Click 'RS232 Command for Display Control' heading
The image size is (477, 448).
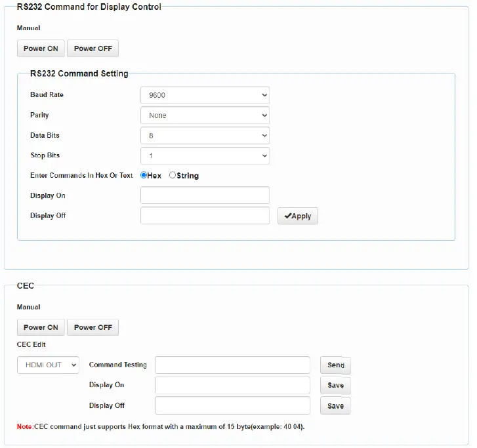89,7
